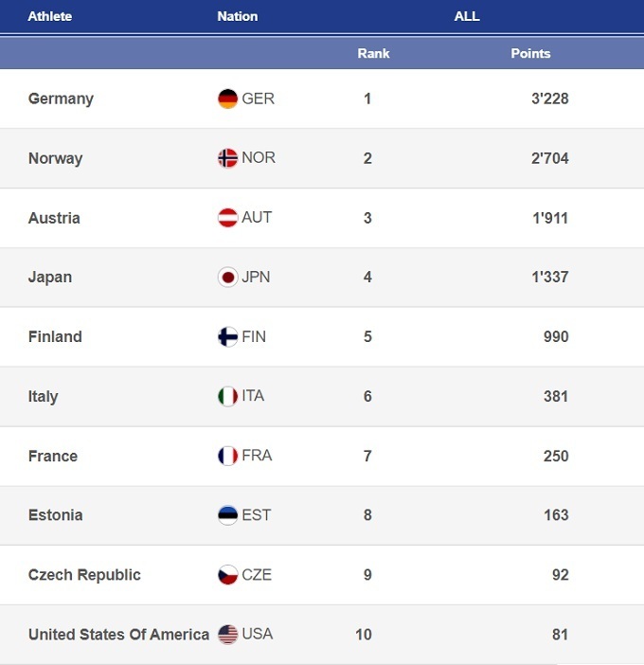Image resolution: width=644 pixels, height=665 pixels.
Task: Click the Germany flag icon
Action: [227, 99]
